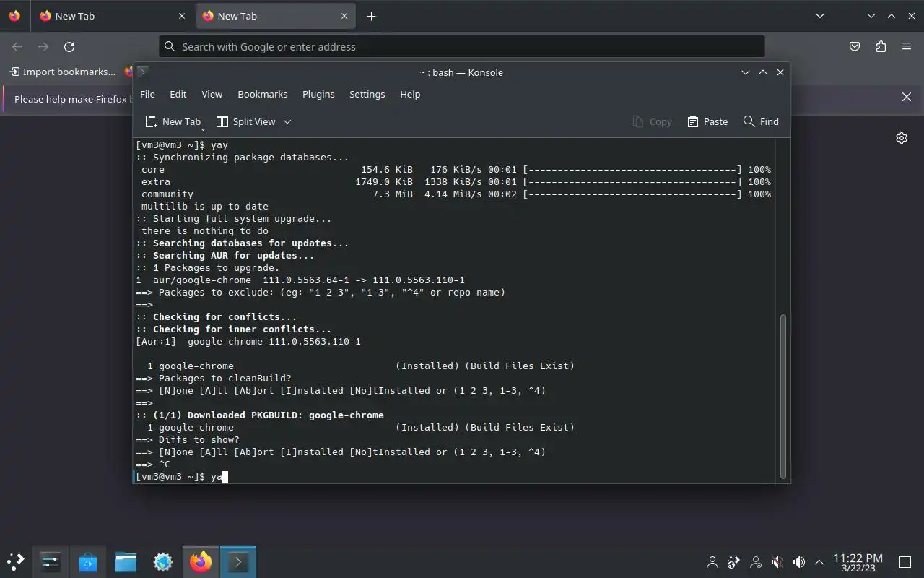Open the KDE application launcher

pos(16,561)
